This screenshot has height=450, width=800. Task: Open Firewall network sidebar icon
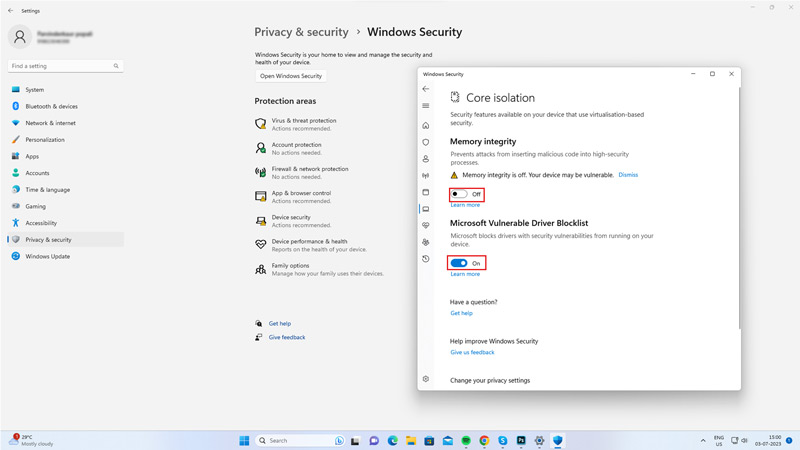(x=426, y=176)
